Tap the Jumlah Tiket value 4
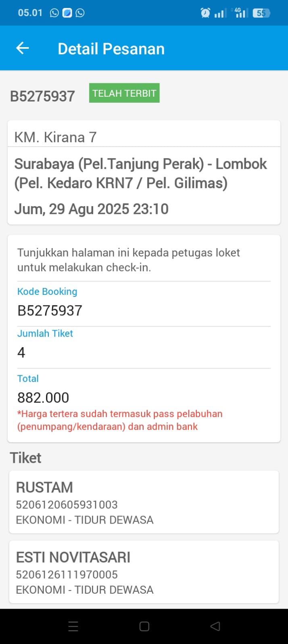288x644 pixels. pyautogui.click(x=21, y=352)
